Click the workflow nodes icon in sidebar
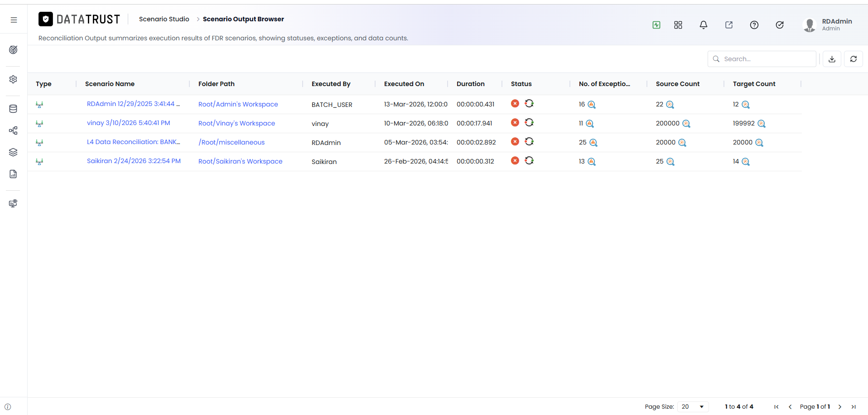This screenshot has height=415, width=868. click(x=13, y=130)
